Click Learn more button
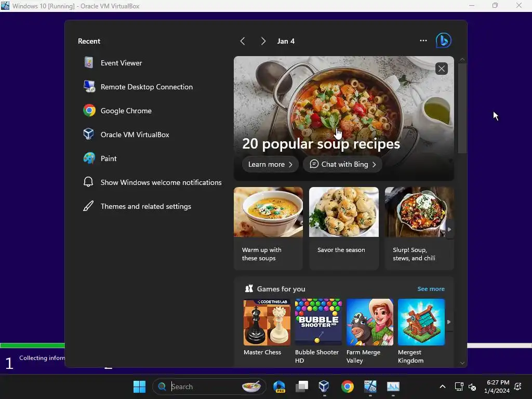This screenshot has width=532, height=399. [x=270, y=164]
